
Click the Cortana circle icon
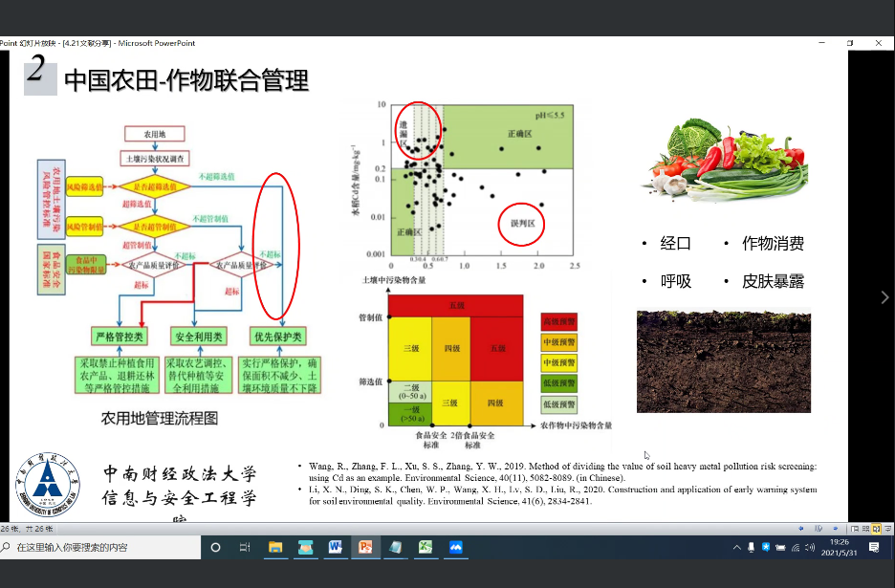pyautogui.click(x=215, y=547)
